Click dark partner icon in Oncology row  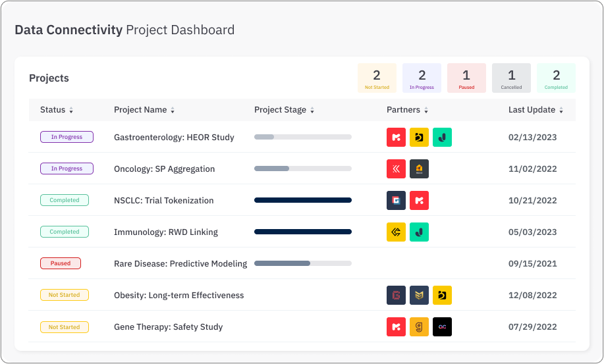pyautogui.click(x=419, y=169)
